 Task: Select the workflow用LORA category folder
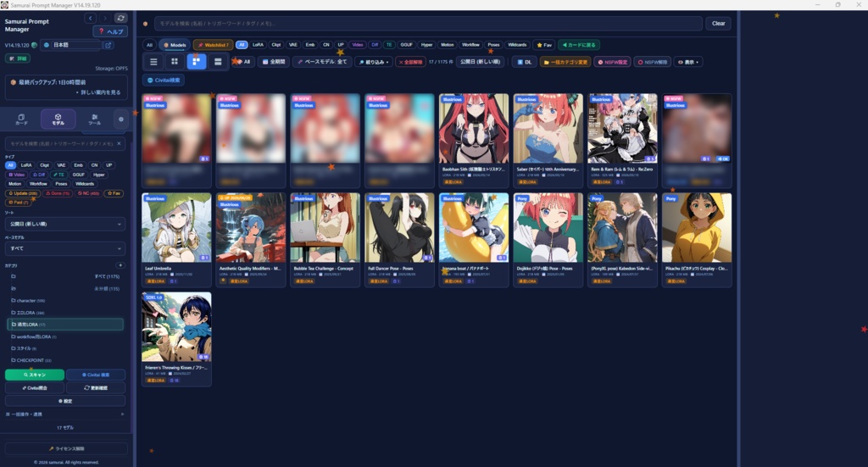65,336
